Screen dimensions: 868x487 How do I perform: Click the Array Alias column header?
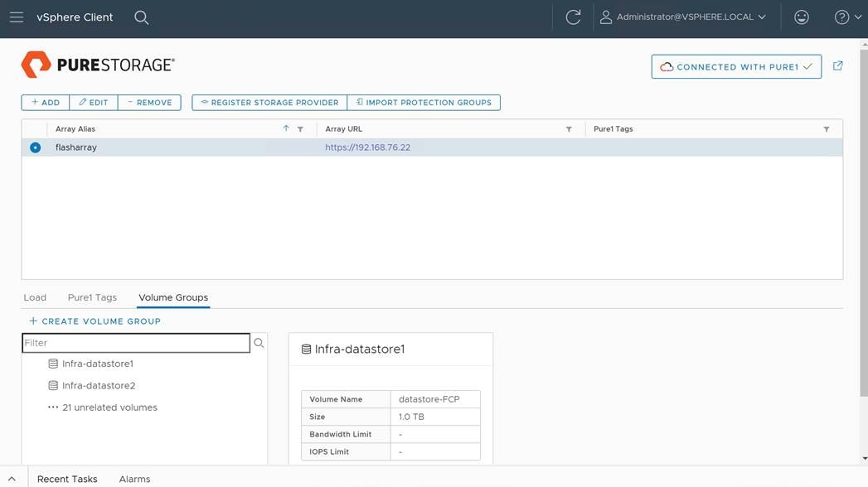point(75,129)
